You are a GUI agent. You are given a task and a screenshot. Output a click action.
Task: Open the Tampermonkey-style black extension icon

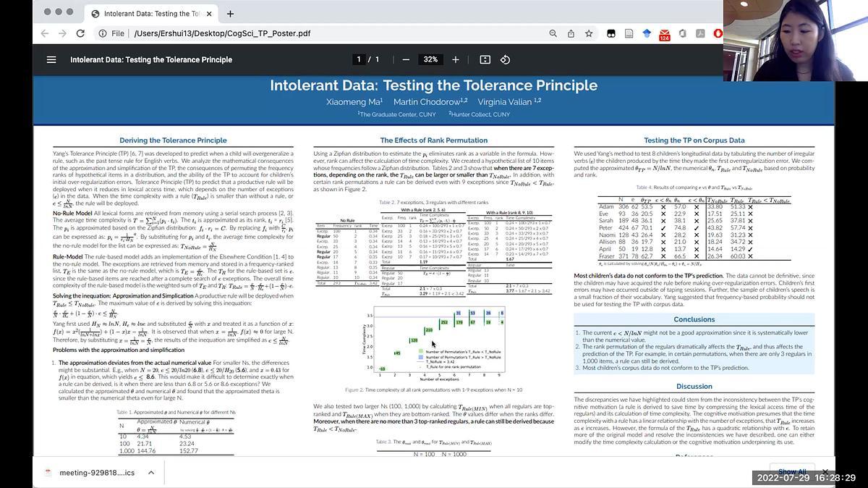(610, 33)
